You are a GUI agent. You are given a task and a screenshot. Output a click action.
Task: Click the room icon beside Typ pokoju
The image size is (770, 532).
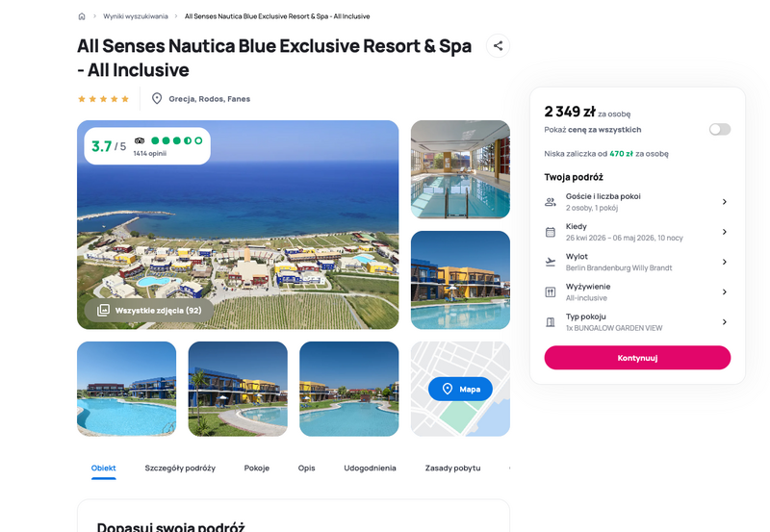click(551, 322)
